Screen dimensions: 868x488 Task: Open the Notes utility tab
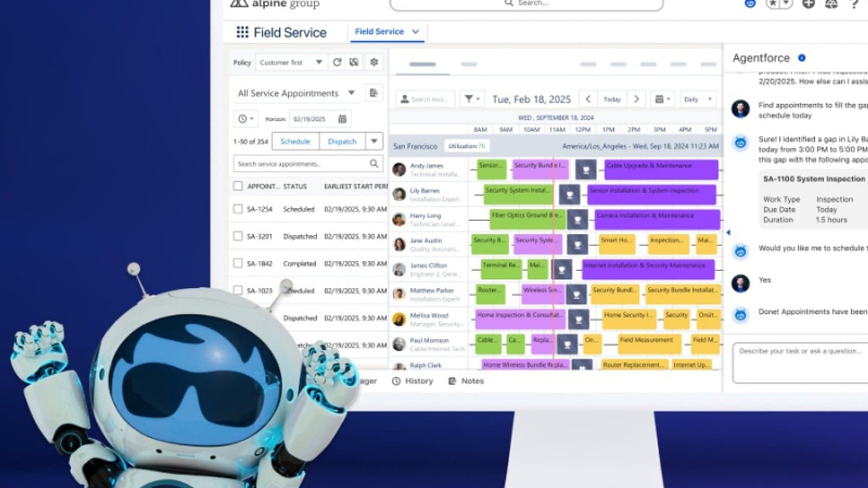tap(466, 381)
